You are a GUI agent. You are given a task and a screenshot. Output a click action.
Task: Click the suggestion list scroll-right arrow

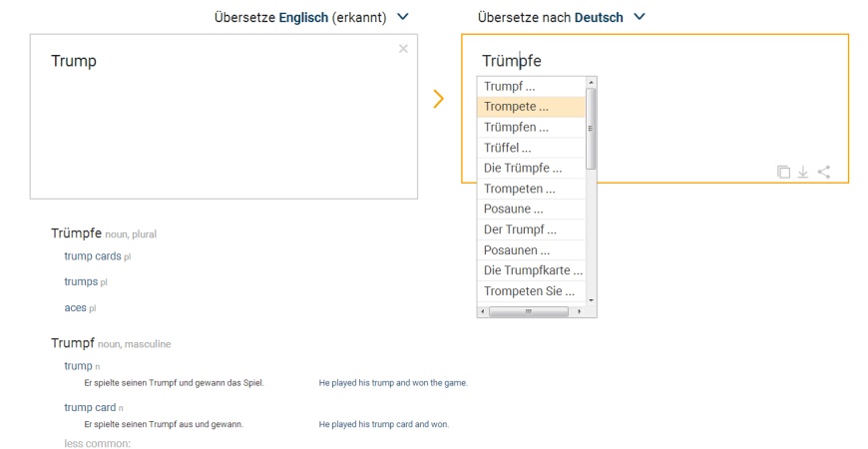tap(579, 311)
